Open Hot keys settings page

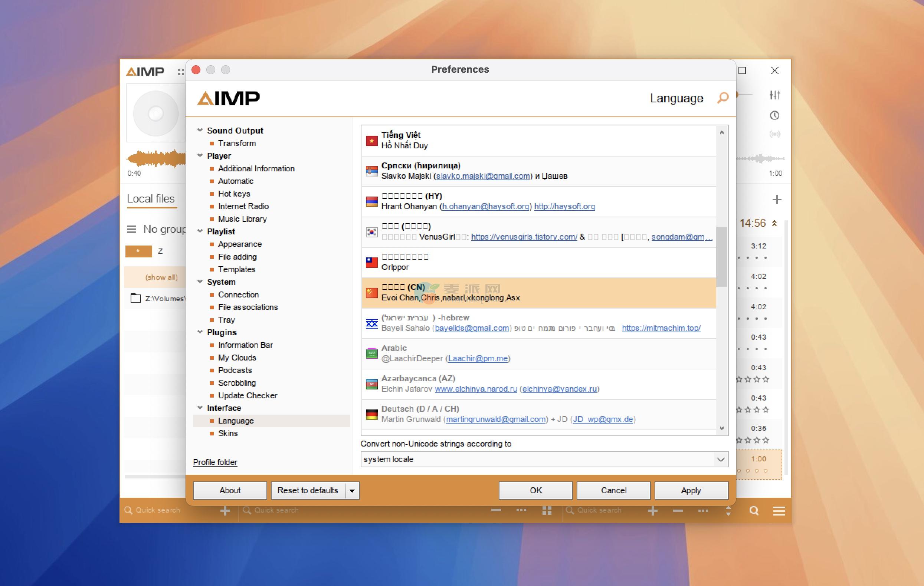pyautogui.click(x=234, y=194)
